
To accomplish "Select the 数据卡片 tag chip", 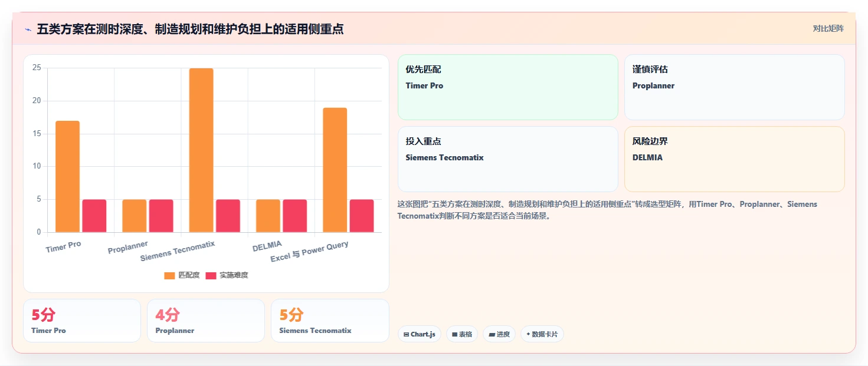I will click(542, 334).
